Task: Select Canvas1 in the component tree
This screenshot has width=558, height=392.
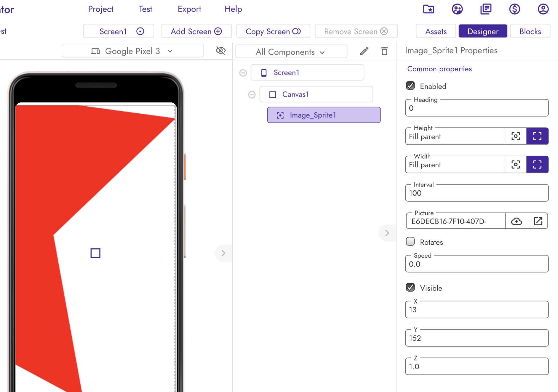Action: pos(316,94)
